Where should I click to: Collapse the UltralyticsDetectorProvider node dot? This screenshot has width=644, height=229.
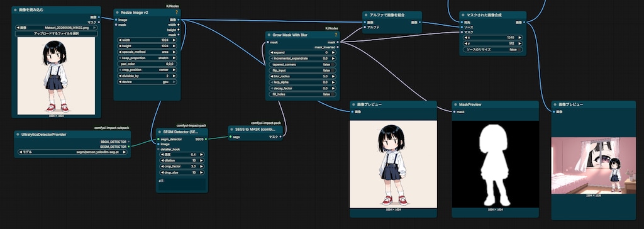[18, 135]
